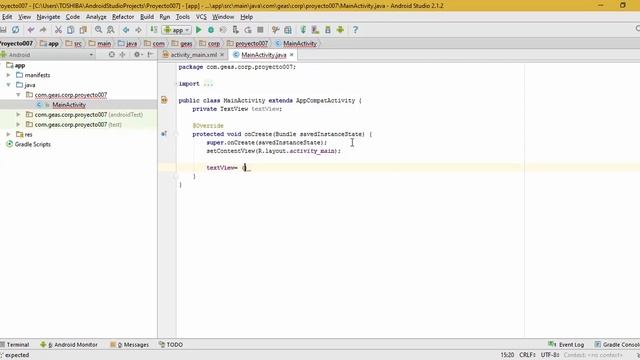Click the Attach Debugger to Process icon

(236, 30)
